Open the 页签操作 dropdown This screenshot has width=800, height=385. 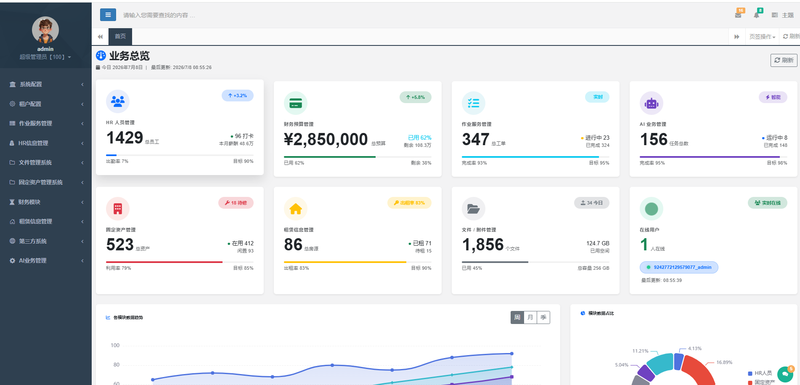[762, 37]
